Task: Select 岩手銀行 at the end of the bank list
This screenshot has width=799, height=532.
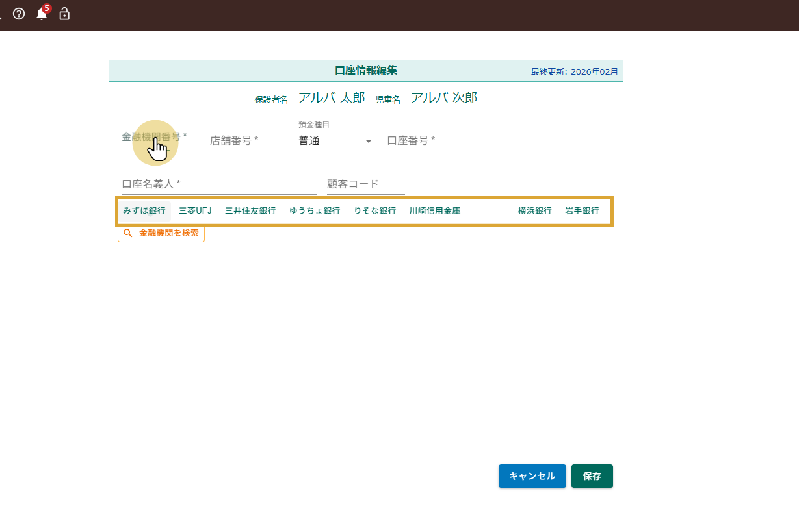Action: point(583,210)
